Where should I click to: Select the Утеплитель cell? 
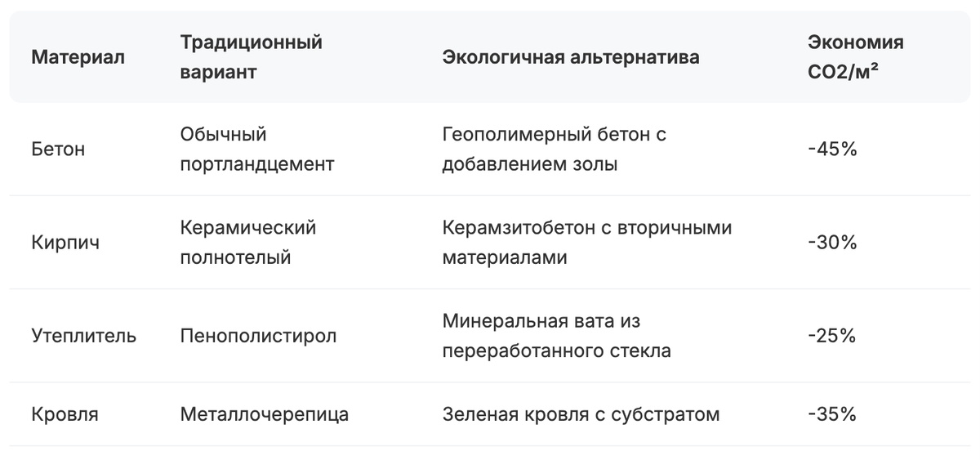84,336
